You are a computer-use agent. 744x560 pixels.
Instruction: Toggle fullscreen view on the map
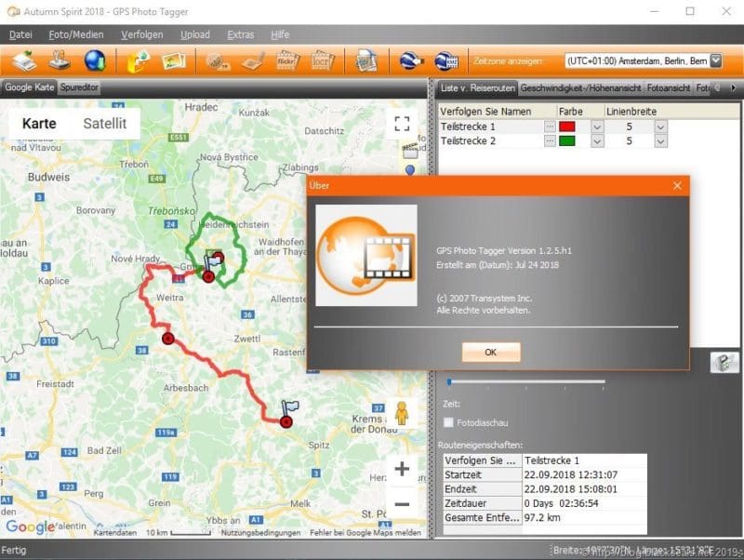[x=402, y=124]
